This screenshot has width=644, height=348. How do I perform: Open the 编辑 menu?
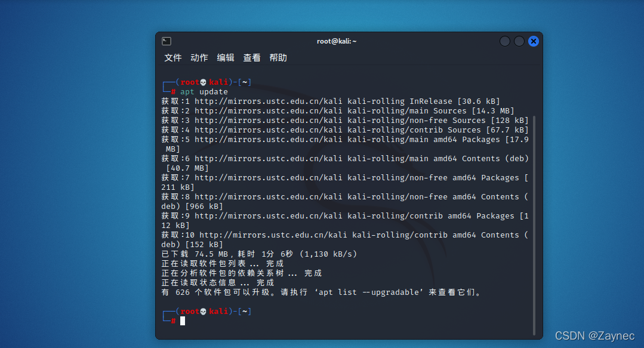[226, 58]
